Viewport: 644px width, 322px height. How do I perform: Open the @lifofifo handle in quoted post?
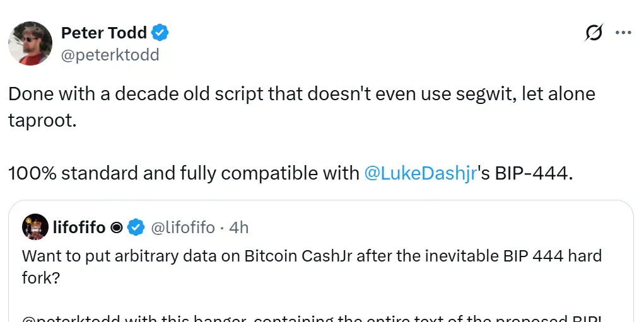pyautogui.click(x=183, y=227)
